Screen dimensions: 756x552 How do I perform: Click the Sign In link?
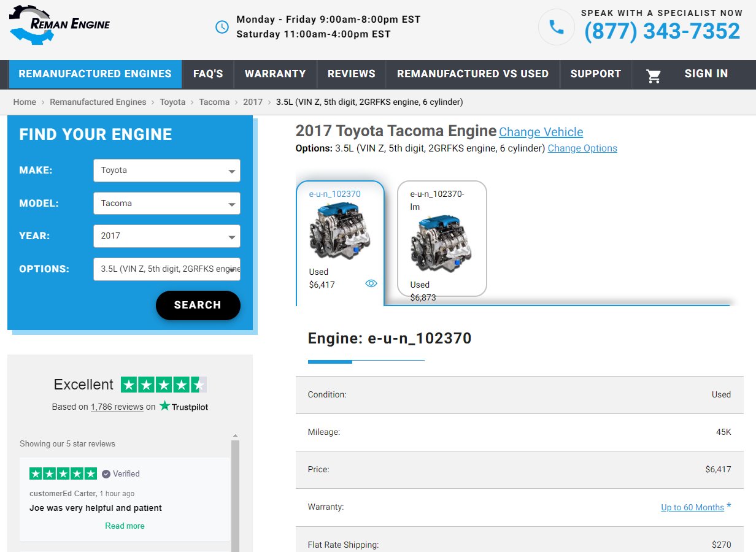coord(706,74)
